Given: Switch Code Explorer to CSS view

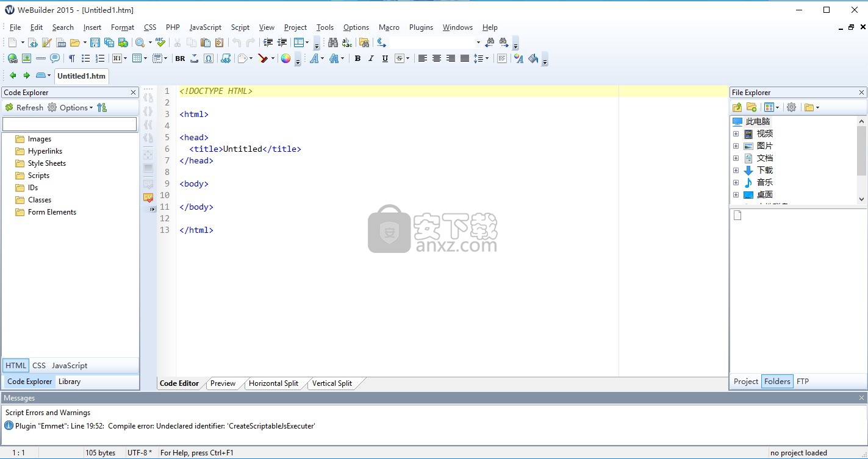Looking at the screenshot, I should [39, 366].
